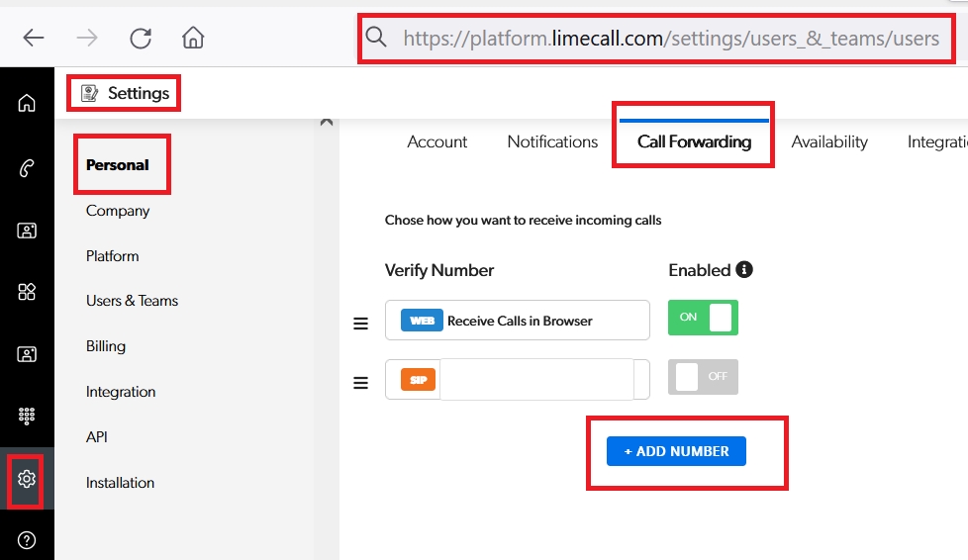Collapse the settings side menu with the chevron
This screenshot has height=560, width=968.
[x=326, y=122]
